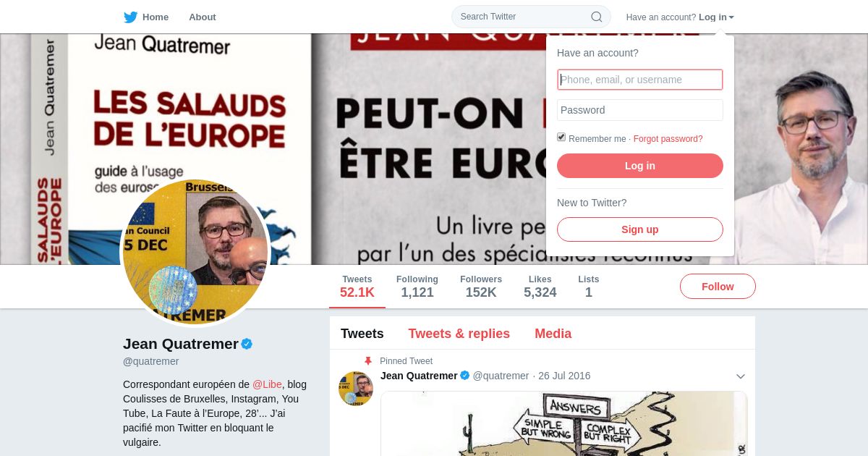Click into the Password field
Screen dimensions: 868x456
click(x=640, y=110)
